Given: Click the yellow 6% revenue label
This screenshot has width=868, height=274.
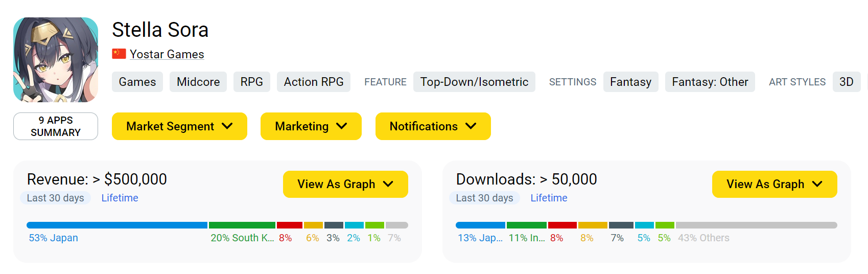Looking at the screenshot, I should tap(313, 238).
